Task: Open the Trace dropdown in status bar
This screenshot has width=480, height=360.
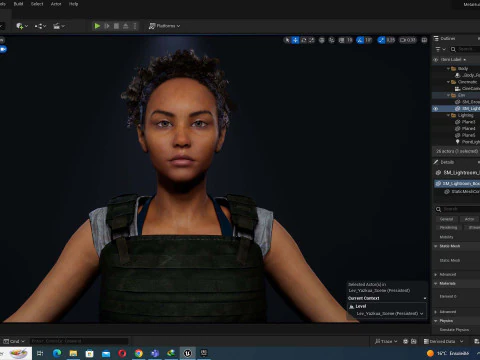Action: click(x=386, y=341)
